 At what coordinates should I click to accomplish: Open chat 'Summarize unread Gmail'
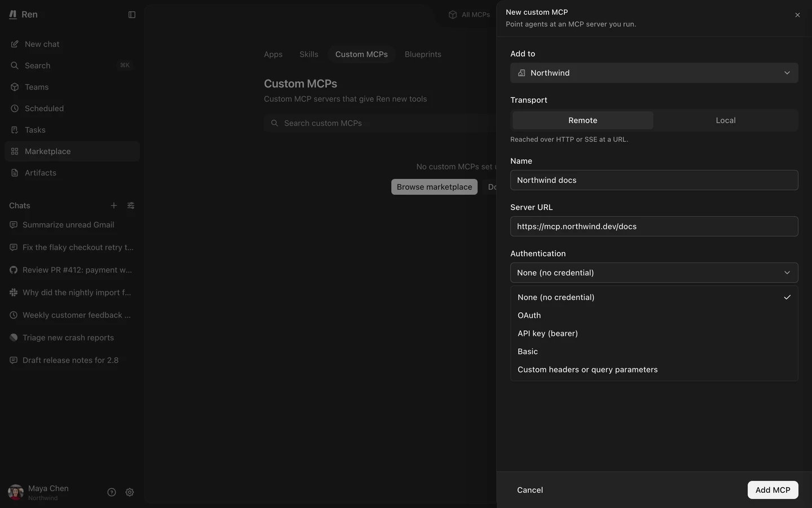point(72,225)
